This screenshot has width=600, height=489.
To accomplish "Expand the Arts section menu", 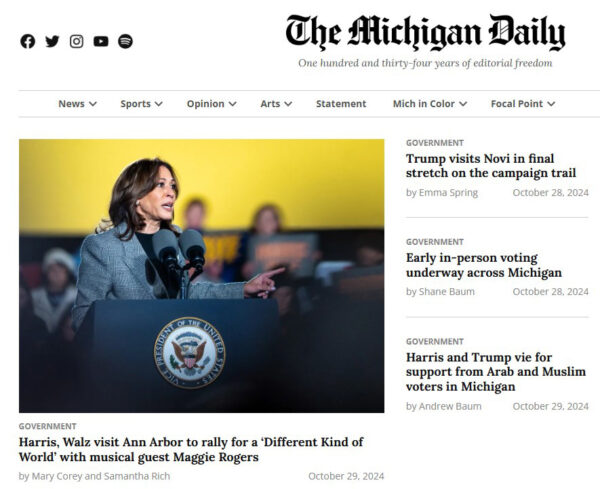I will click(276, 104).
